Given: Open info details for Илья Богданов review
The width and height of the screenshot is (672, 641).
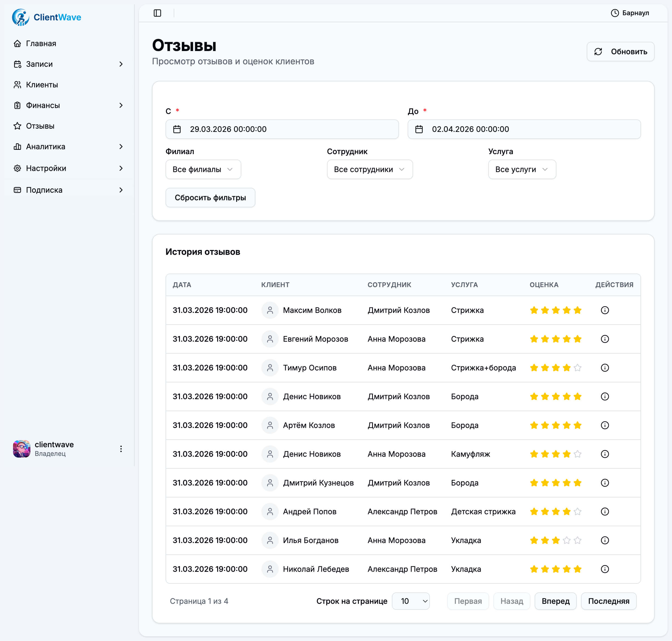Looking at the screenshot, I should click(605, 540).
